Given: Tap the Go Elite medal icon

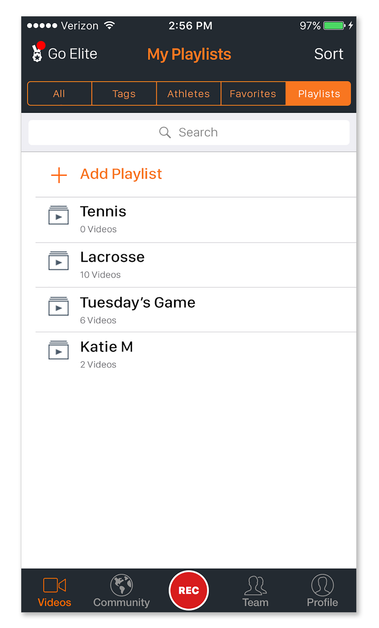Looking at the screenshot, I should 37,53.
